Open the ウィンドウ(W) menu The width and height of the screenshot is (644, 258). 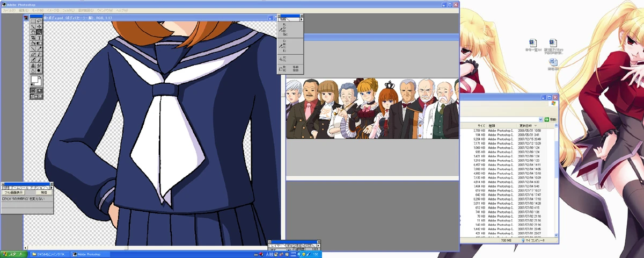(105, 10)
